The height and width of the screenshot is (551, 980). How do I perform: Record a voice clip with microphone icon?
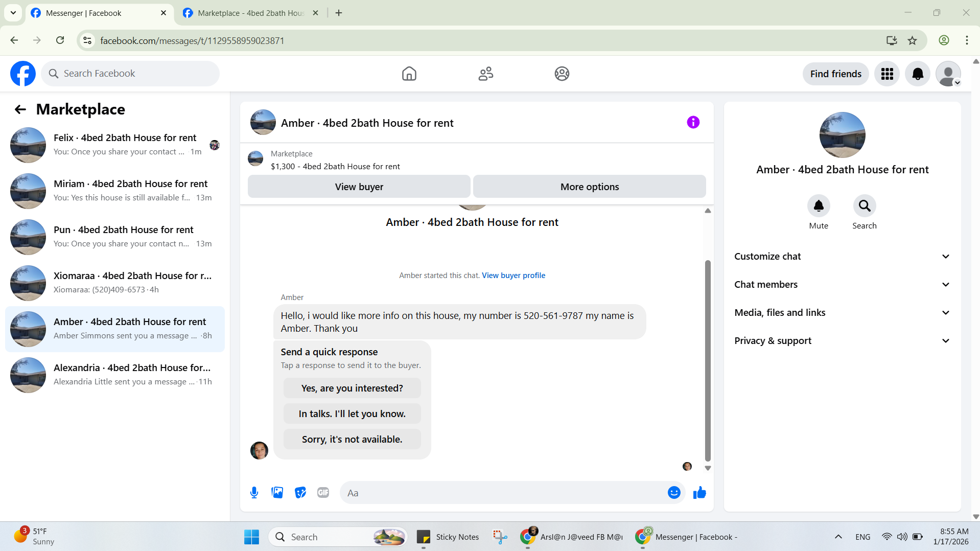point(254,493)
